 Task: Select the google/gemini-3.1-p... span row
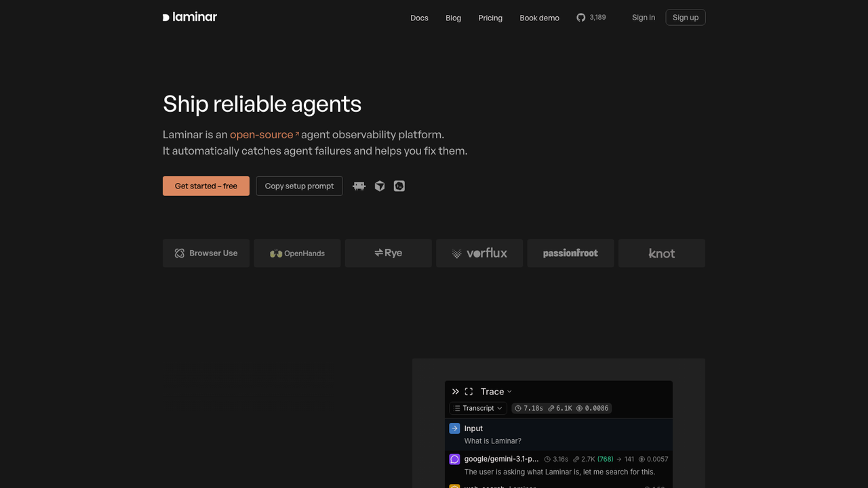pos(559,465)
